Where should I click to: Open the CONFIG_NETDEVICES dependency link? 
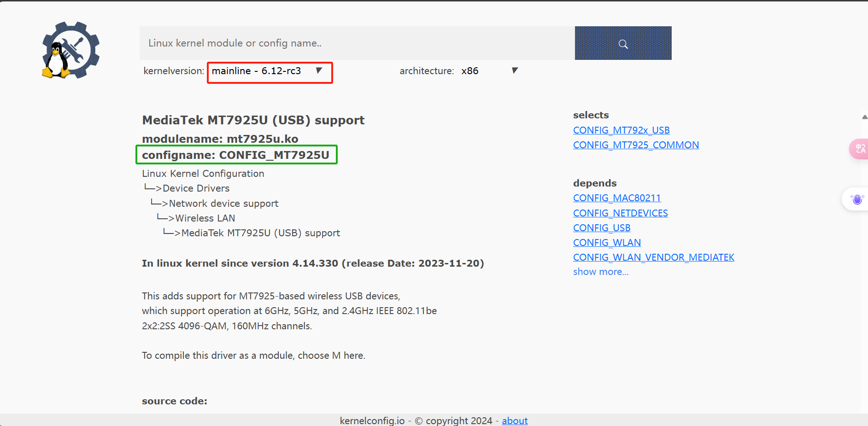point(620,213)
